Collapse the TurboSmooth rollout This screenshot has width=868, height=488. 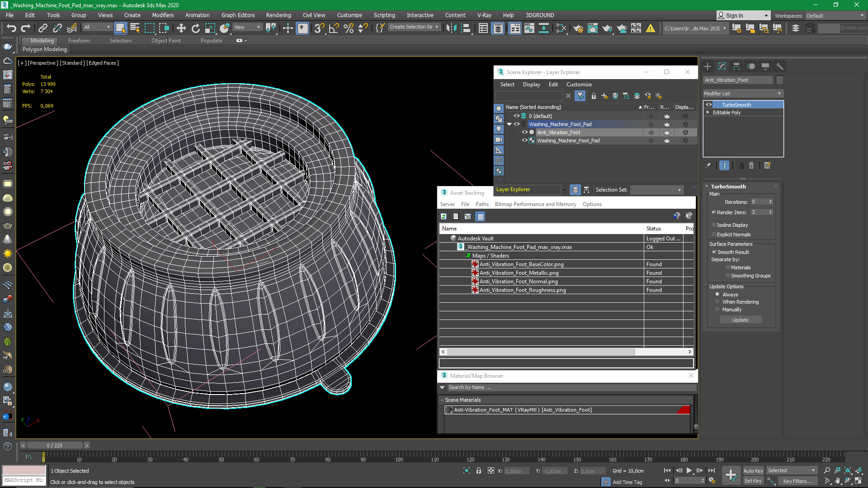(x=707, y=187)
